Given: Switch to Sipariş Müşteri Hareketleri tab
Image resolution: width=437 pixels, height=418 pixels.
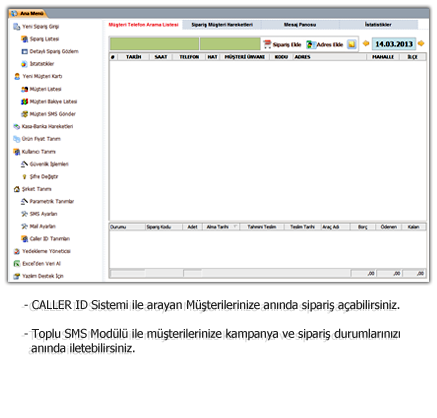Looking at the screenshot, I should coord(222,25).
